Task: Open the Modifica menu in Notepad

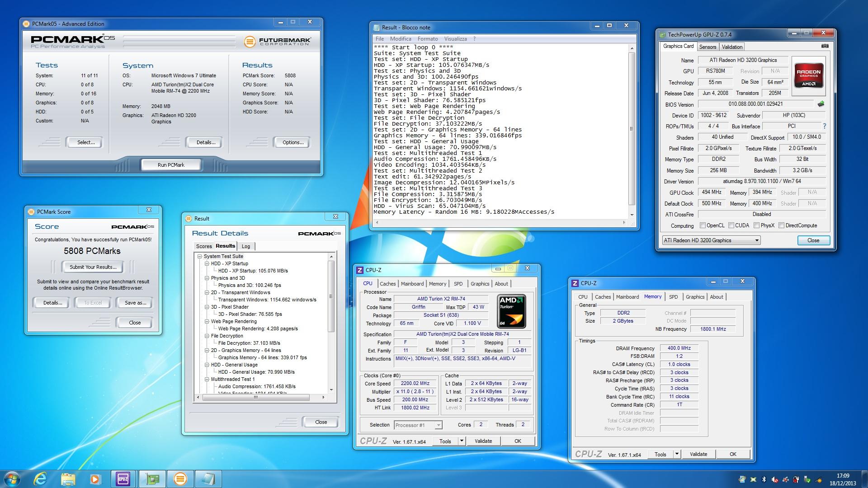Action: (x=401, y=39)
